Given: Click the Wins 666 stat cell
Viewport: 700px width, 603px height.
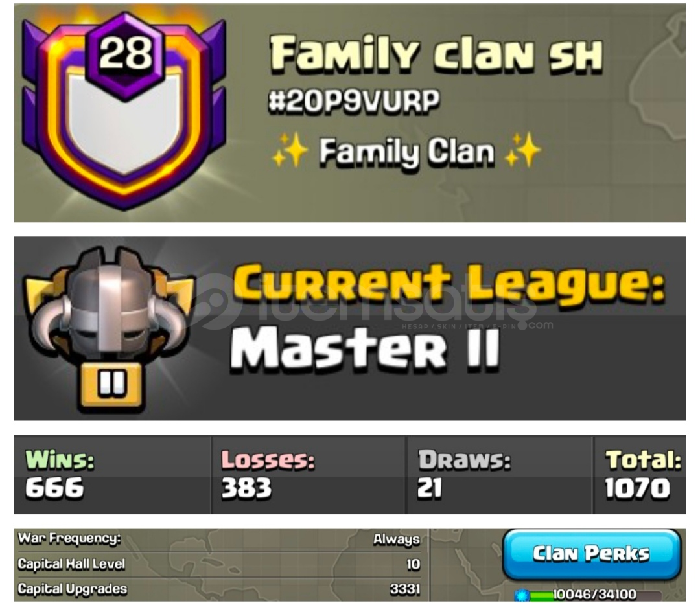Looking at the screenshot, I should 113,475.
